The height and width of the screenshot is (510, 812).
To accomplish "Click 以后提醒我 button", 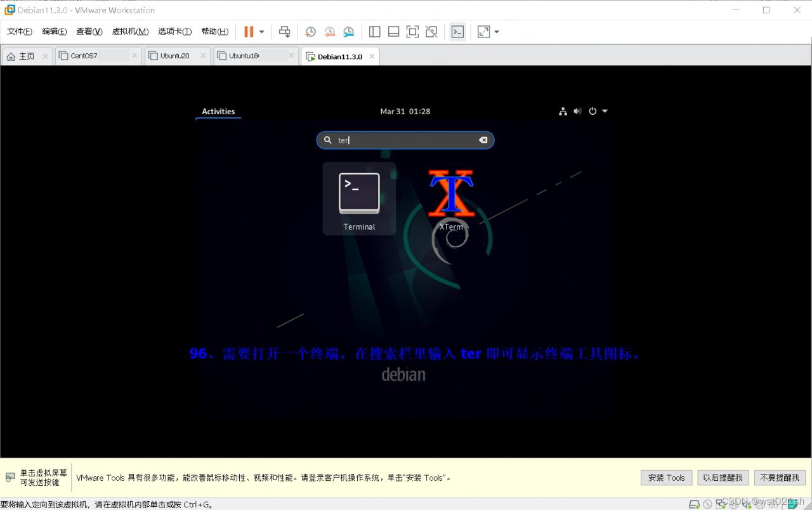I will (x=723, y=478).
